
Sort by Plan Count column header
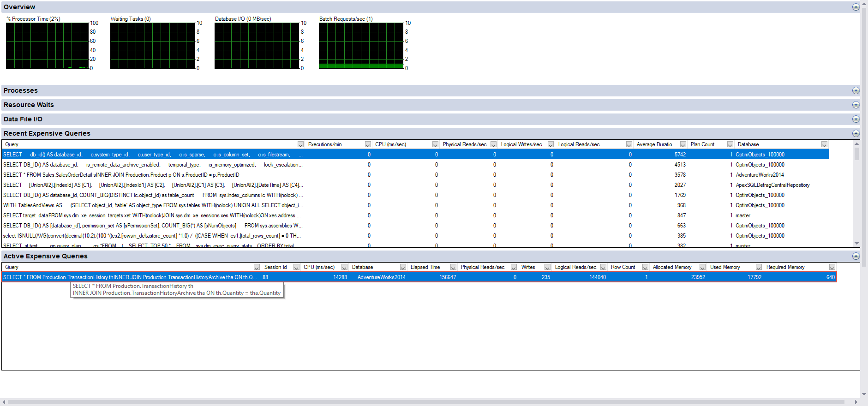pos(702,144)
